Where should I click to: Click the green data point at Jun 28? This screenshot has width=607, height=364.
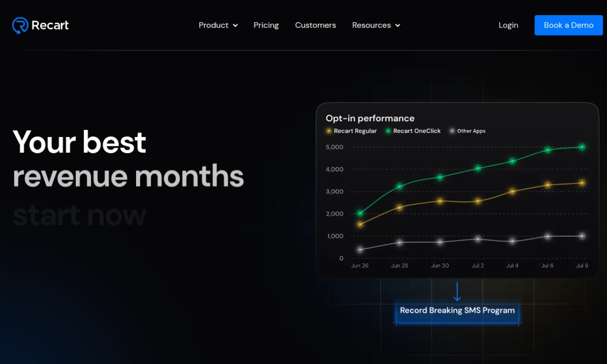[399, 186]
